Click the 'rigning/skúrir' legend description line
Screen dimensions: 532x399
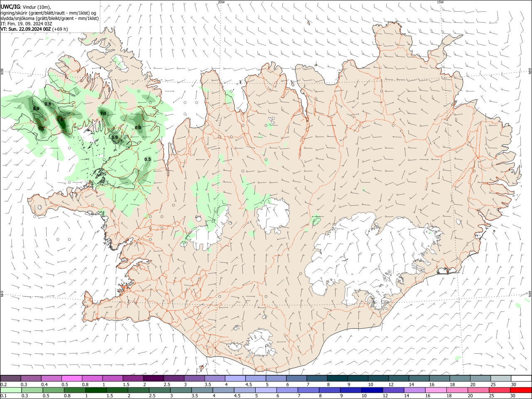coord(48,13)
